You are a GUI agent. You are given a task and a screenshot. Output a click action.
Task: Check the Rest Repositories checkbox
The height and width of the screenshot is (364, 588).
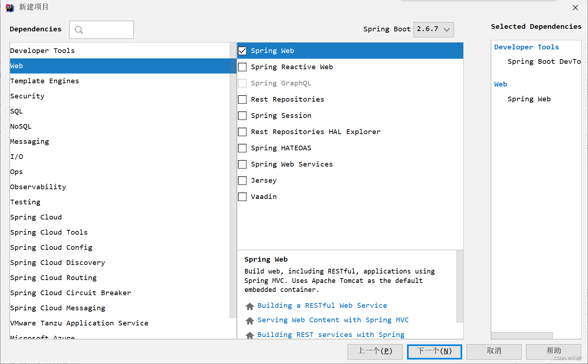[243, 99]
